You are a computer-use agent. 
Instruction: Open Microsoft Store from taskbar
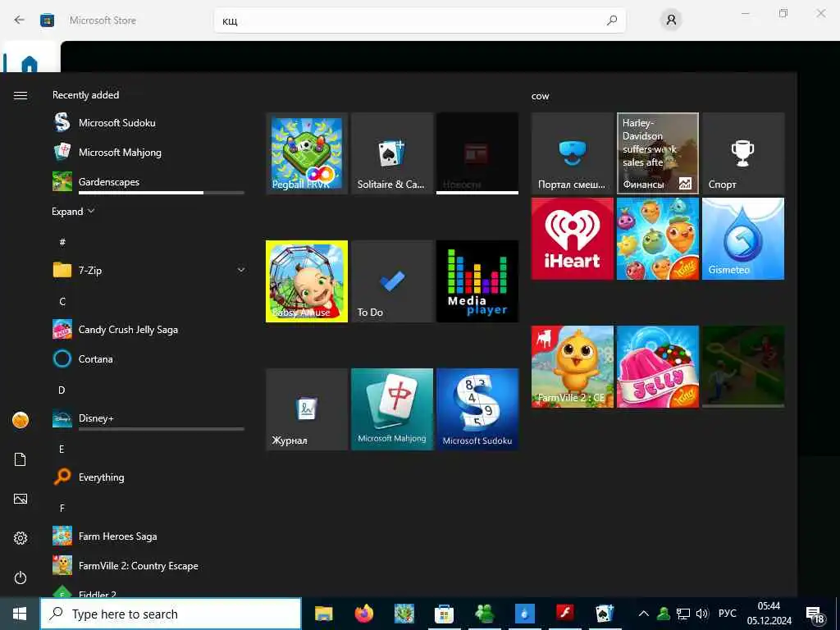(x=444, y=614)
